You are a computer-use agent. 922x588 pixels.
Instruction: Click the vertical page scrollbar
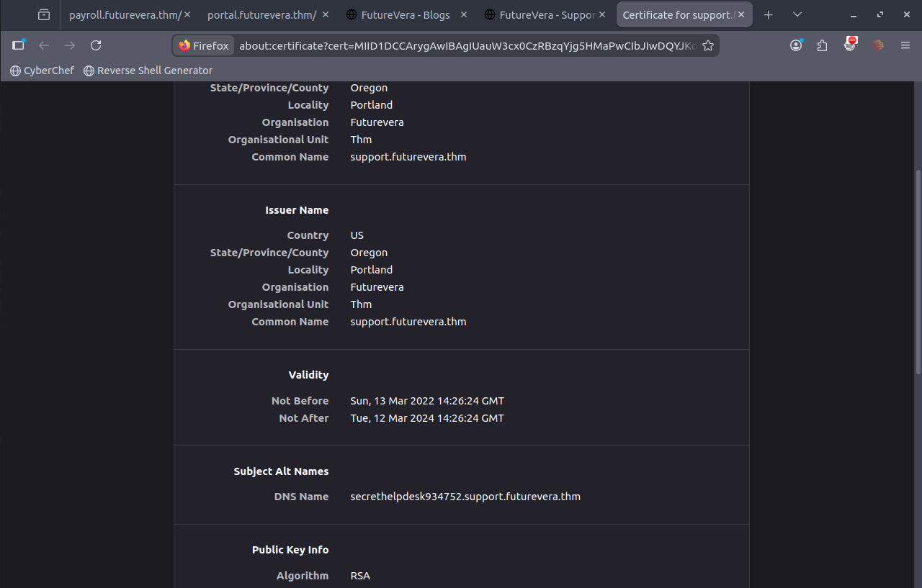(x=917, y=273)
